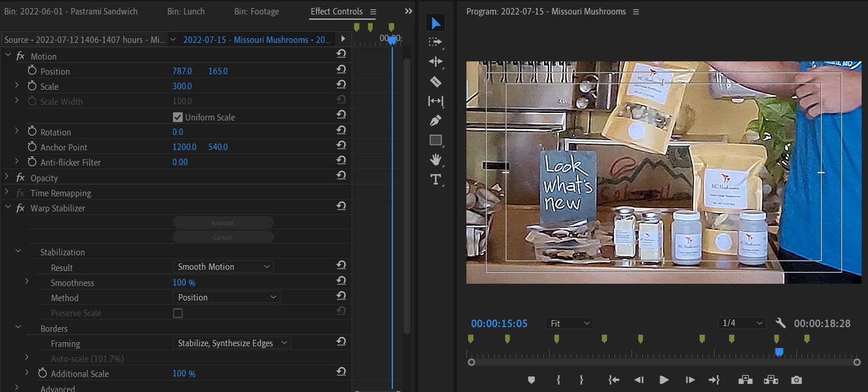
Task: Reset the Motion effect
Action: pyautogui.click(x=341, y=54)
